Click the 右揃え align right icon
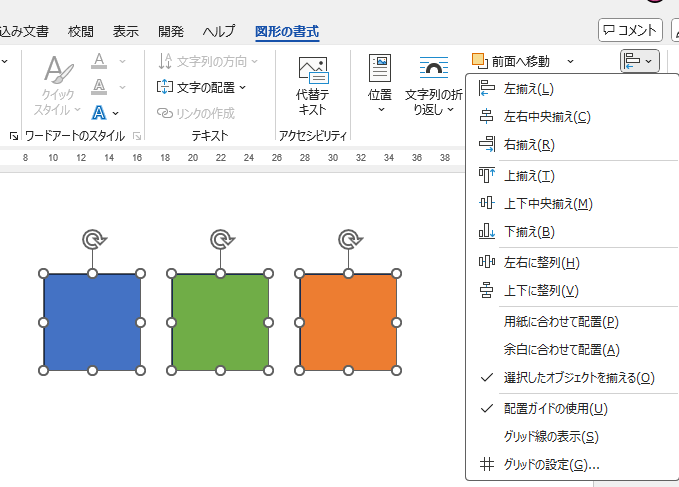 click(486, 144)
